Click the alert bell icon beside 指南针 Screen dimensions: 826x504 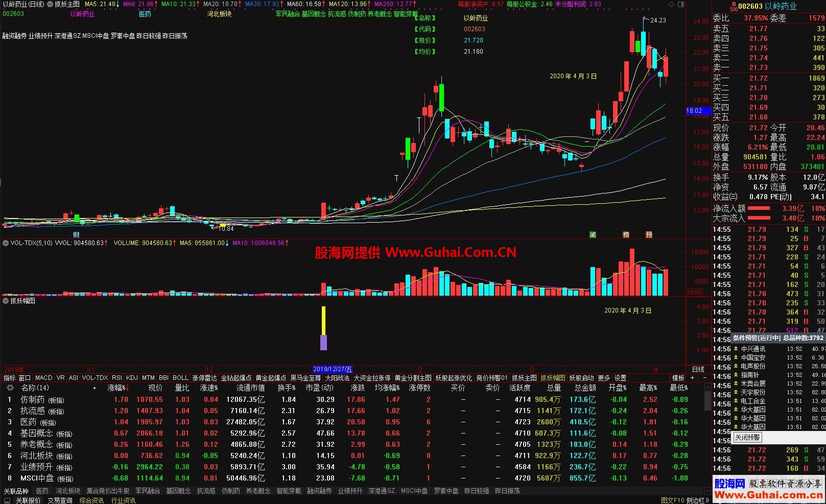736,375
